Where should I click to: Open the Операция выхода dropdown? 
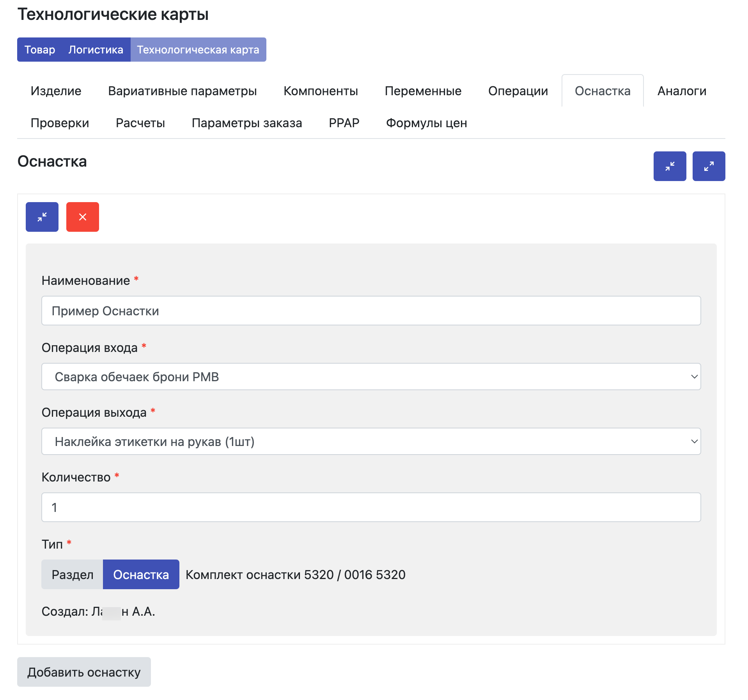[x=371, y=441]
